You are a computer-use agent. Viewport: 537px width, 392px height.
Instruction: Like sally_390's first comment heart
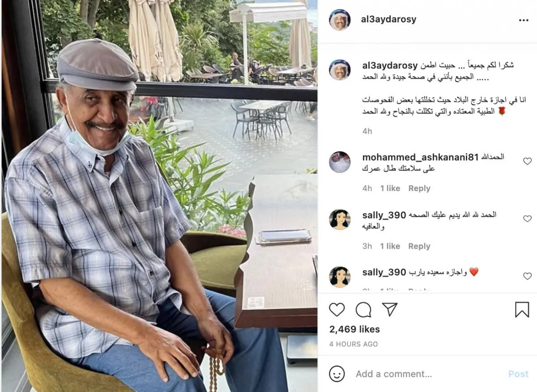coord(527,219)
